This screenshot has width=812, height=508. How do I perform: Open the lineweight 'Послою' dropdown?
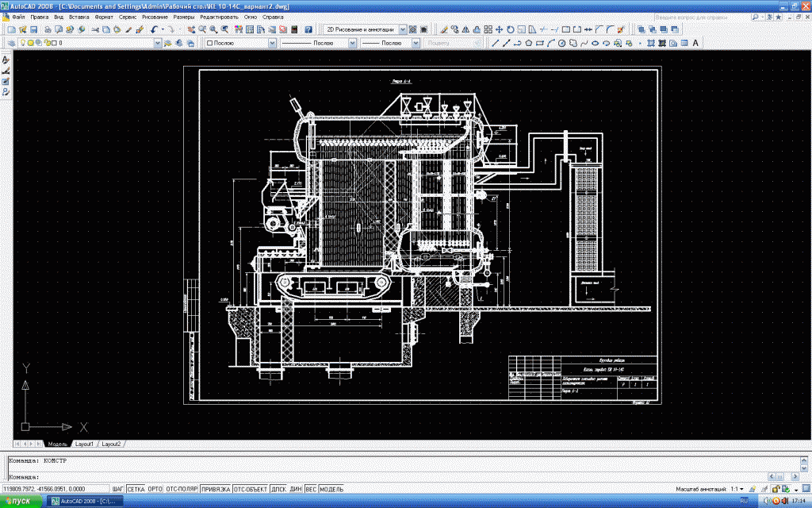point(416,43)
